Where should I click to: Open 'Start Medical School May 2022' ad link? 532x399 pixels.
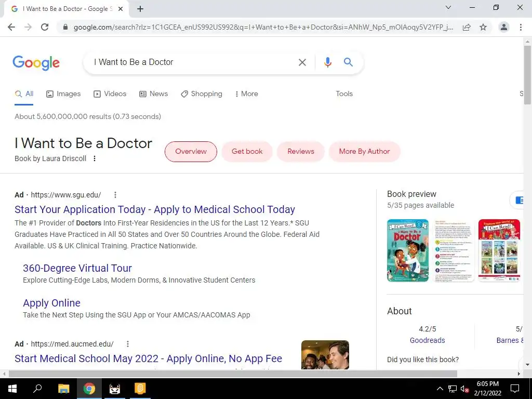(x=148, y=358)
